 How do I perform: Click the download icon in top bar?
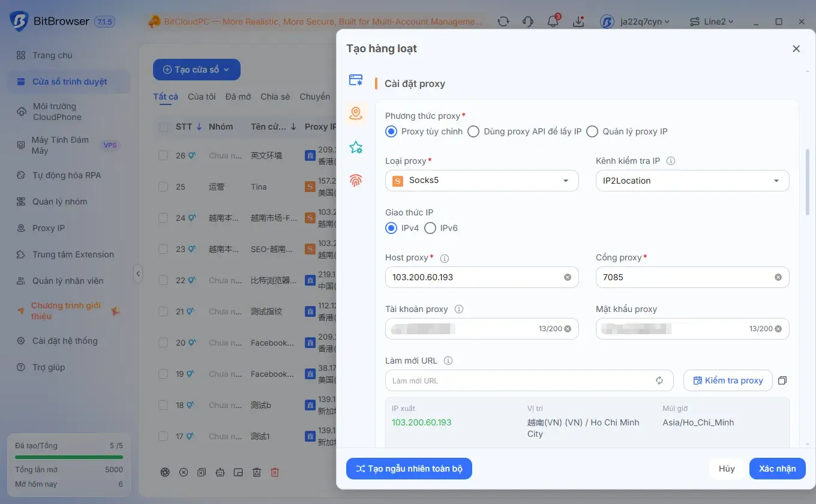tap(578, 22)
